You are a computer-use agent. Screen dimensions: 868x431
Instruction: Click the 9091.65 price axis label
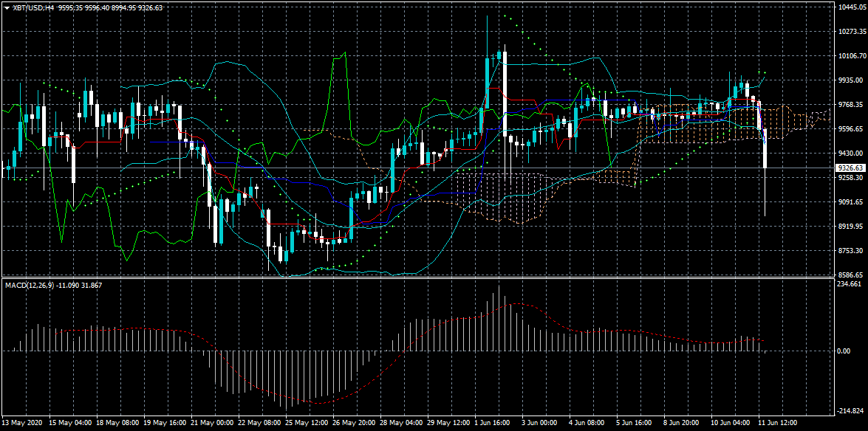click(x=851, y=202)
